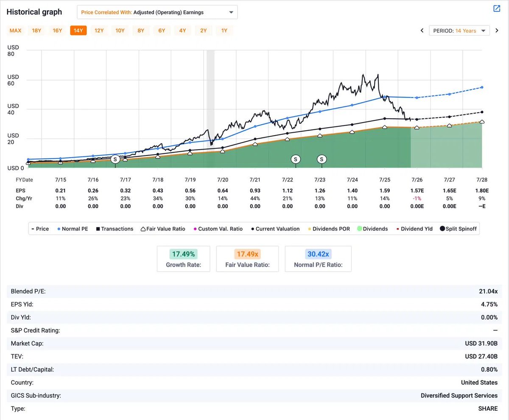This screenshot has height=420, width=509.
Task: Open Price Correlated With dropdown
Action: pos(157,12)
